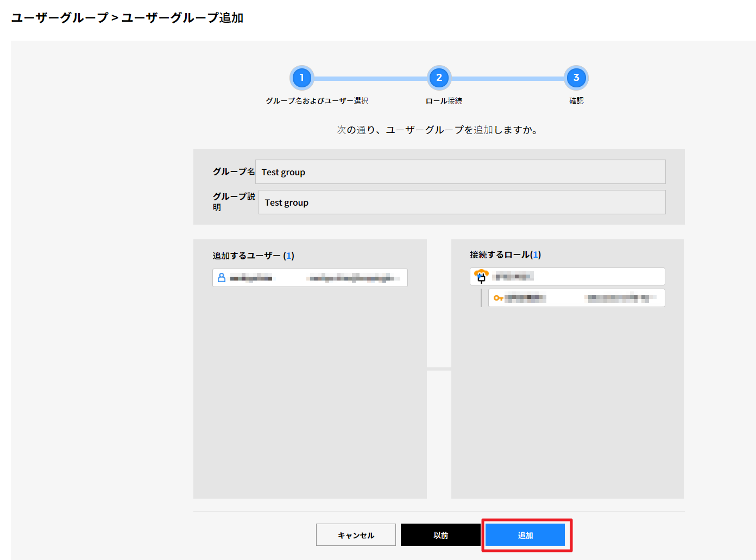Click the step 2 circle icon
Screen dimensions: 756x560
click(x=439, y=78)
